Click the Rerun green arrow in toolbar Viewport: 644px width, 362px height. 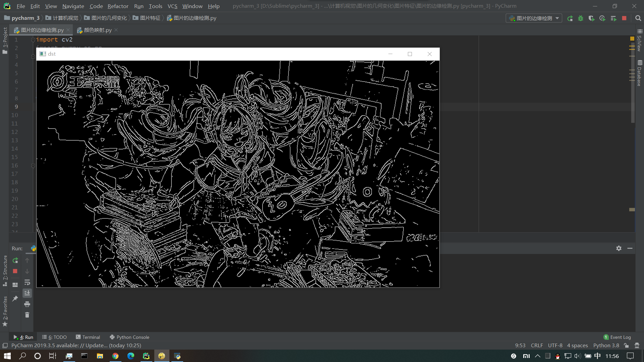point(570,18)
